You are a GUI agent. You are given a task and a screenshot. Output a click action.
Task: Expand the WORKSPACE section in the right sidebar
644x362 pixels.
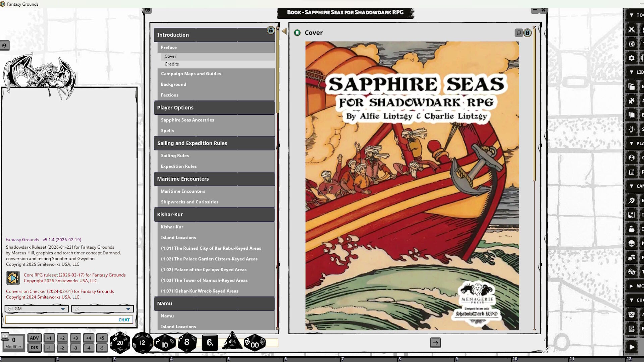point(631,286)
